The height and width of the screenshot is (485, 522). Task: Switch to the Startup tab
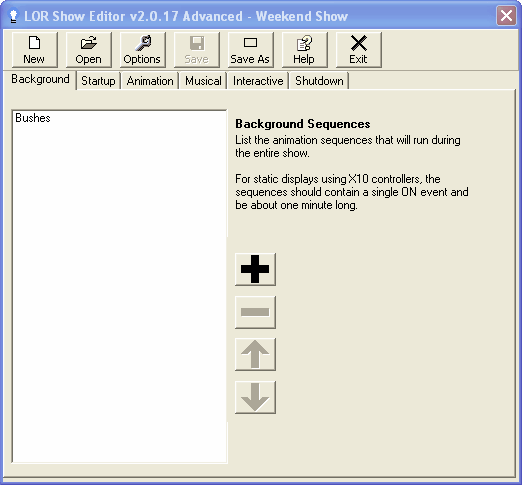click(98, 81)
